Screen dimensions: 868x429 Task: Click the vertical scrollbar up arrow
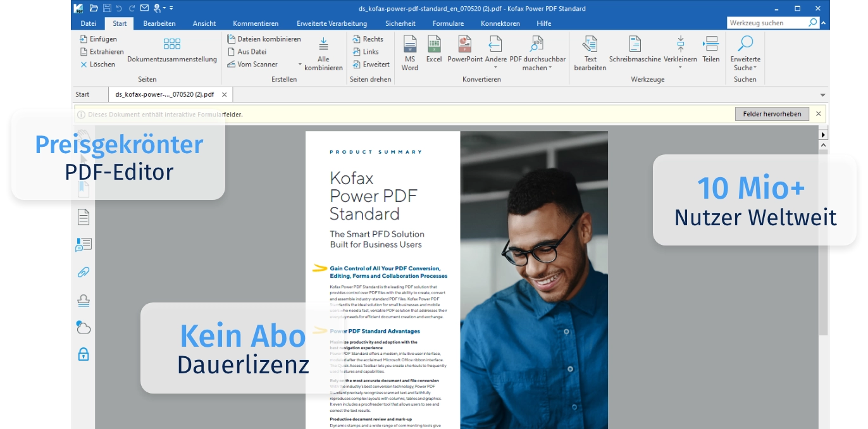coord(824,146)
